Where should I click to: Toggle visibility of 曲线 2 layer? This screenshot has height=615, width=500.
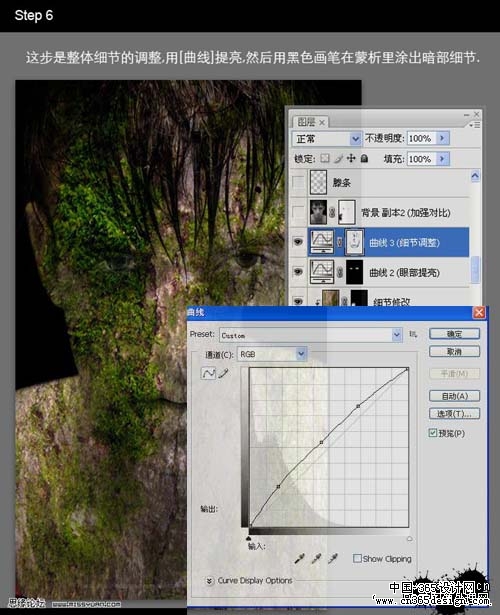click(x=298, y=272)
